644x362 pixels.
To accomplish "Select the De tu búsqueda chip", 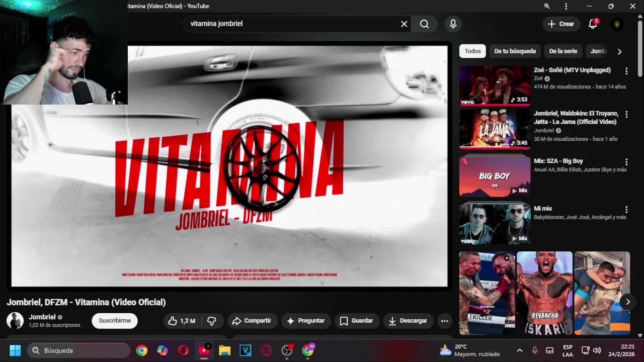I will click(515, 51).
